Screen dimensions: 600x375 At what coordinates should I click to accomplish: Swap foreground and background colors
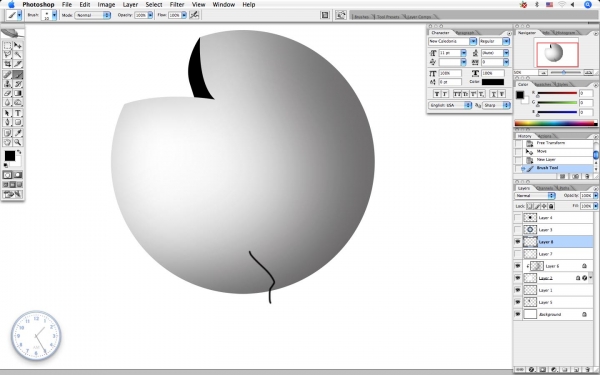pos(20,152)
